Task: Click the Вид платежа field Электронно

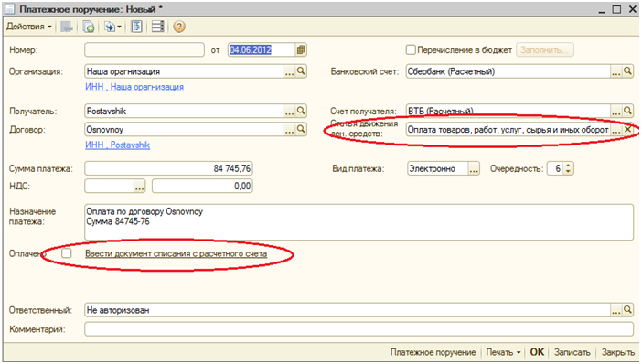Action: click(438, 168)
